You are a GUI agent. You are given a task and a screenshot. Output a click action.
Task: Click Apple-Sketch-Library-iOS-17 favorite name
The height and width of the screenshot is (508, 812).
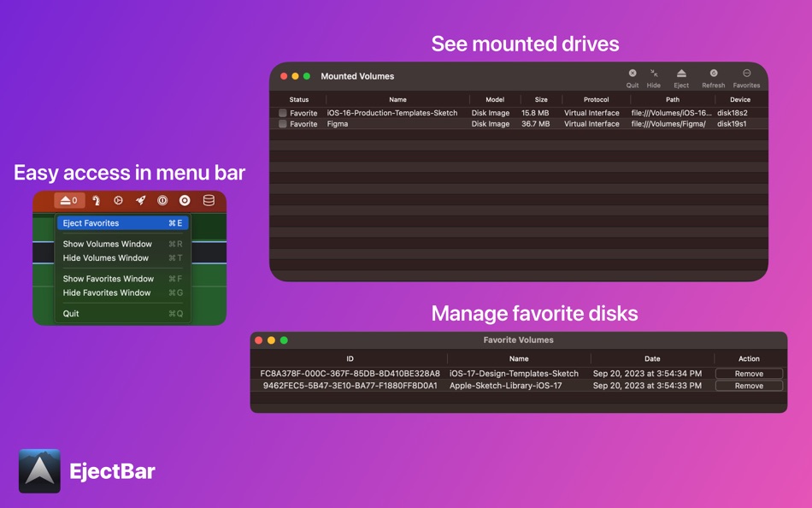(x=505, y=386)
